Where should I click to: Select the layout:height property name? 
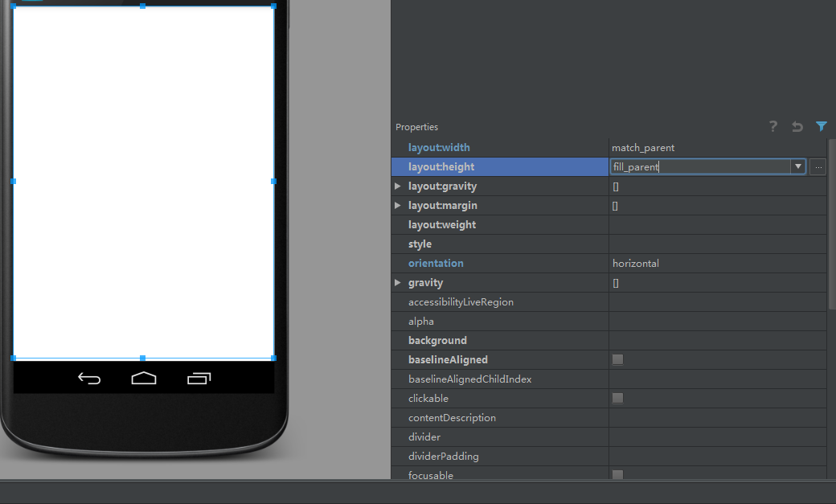(x=441, y=167)
